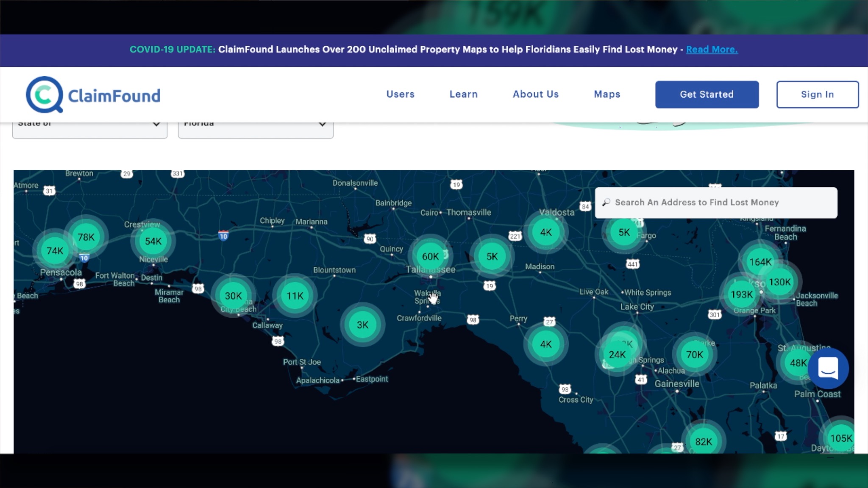Click the COVID-19 UPDATE banner text
The width and height of the screenshot is (868, 488).
click(172, 50)
